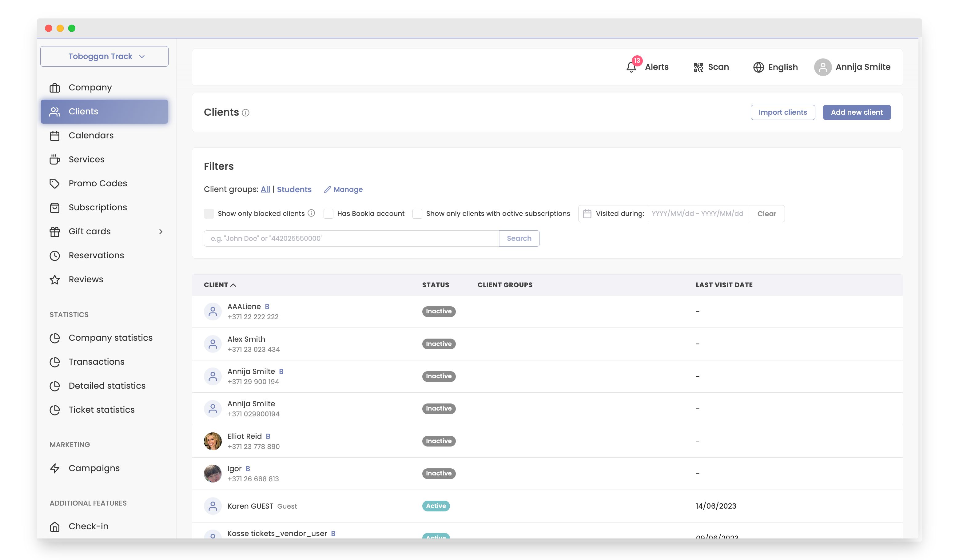Image resolution: width=959 pixels, height=560 pixels.
Task: Go to Reservations in the sidebar
Action: (x=96, y=255)
